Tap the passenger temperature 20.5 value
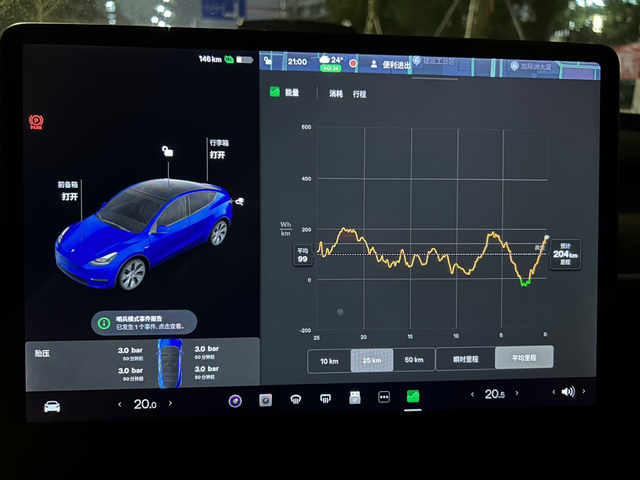Screen dimensions: 640x480 point(495,394)
